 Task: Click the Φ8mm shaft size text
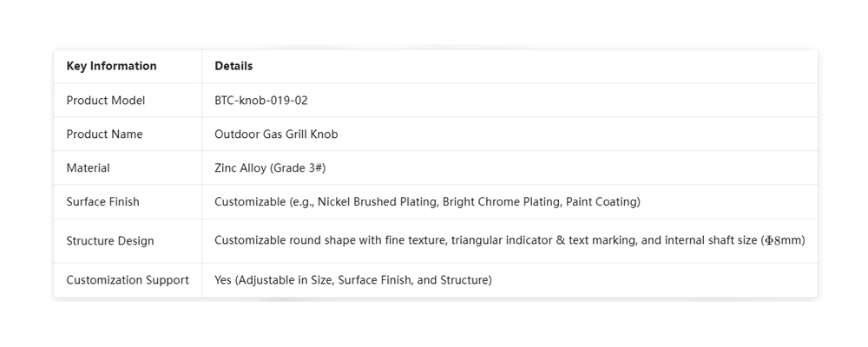(782, 240)
